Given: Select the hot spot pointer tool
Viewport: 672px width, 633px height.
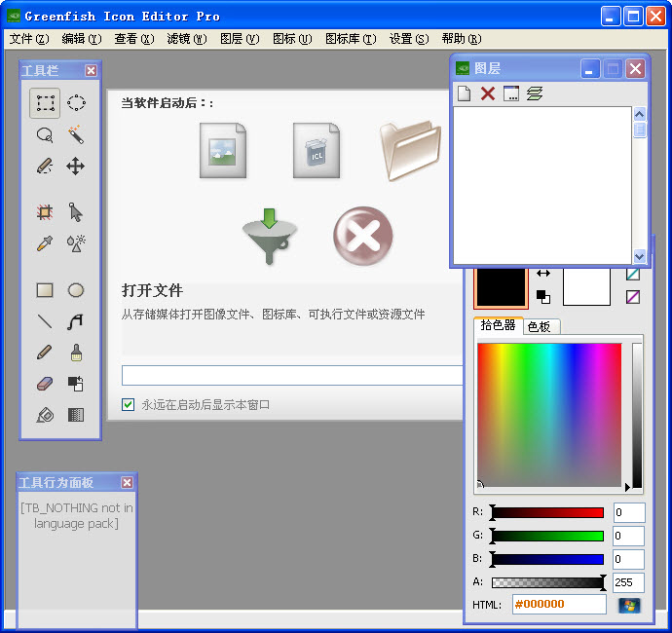Looking at the screenshot, I should coord(76,212).
